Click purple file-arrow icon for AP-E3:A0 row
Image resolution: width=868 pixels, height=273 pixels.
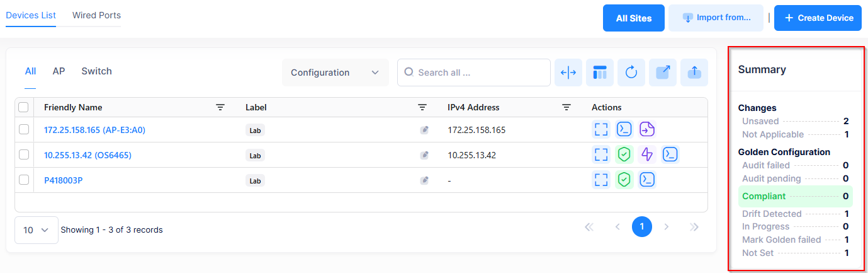pyautogui.click(x=647, y=130)
